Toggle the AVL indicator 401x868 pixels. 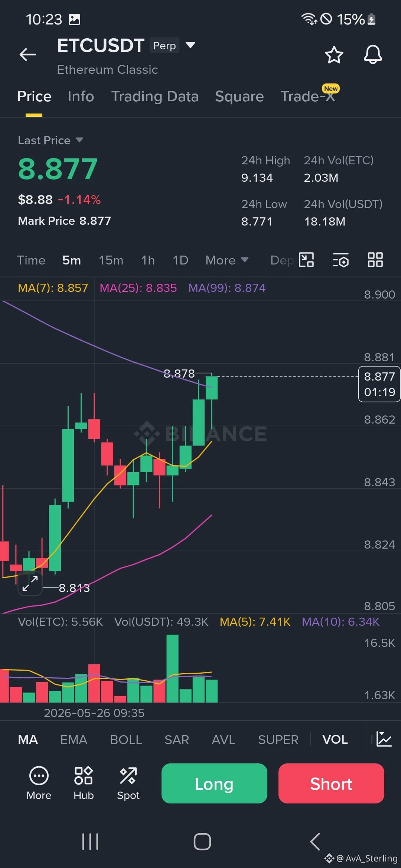[x=224, y=739]
